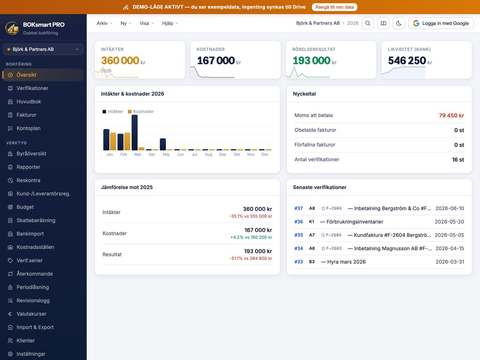480x360 pixels.
Task: Click the Jämförelse mot 2025 heading
Action: pos(127,187)
